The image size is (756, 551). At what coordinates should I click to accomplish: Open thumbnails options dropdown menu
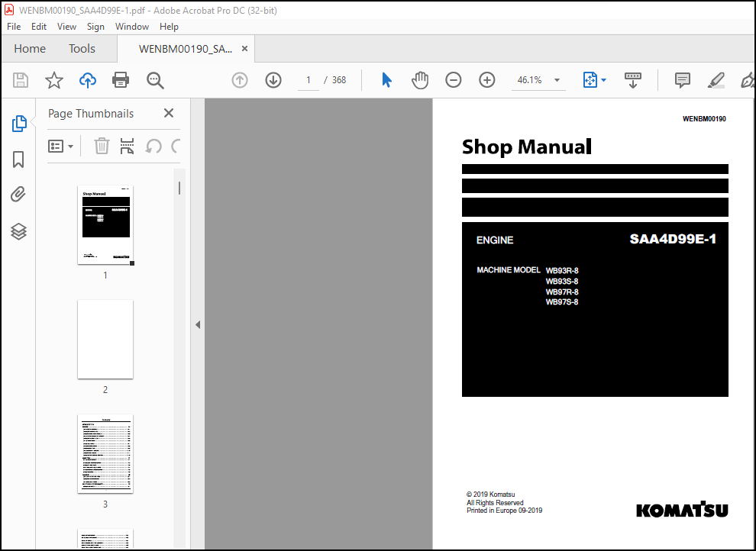pyautogui.click(x=61, y=146)
